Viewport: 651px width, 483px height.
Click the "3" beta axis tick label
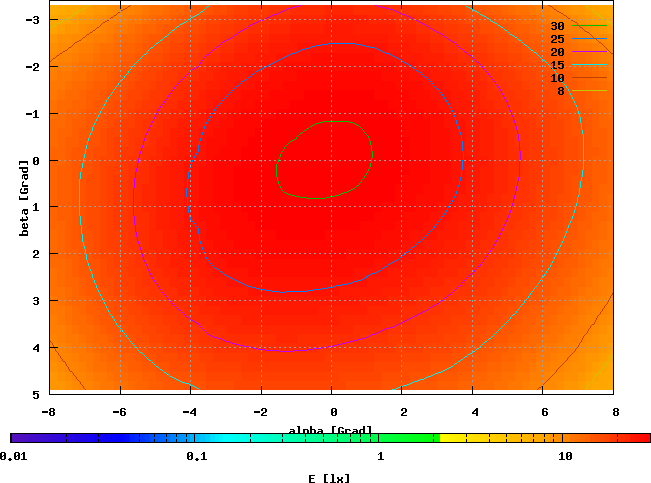pos(36,301)
